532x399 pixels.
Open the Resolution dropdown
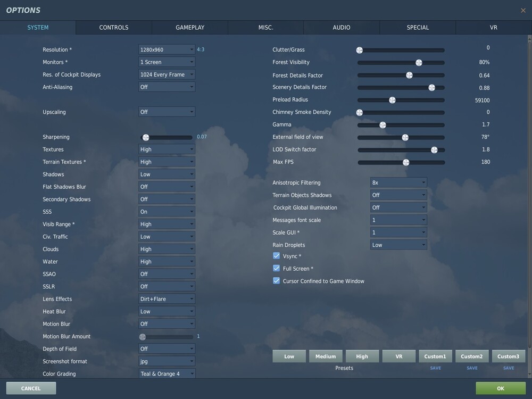tap(167, 49)
